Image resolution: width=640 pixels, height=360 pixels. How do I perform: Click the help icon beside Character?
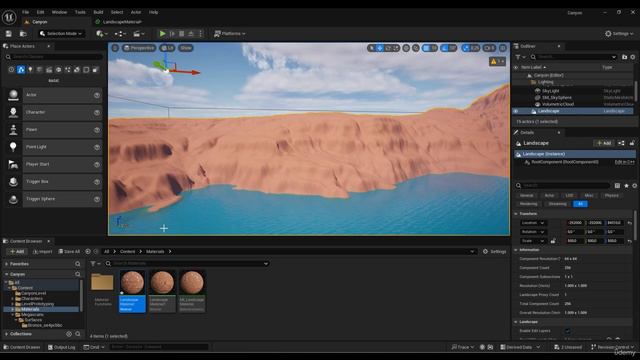pos(97,112)
